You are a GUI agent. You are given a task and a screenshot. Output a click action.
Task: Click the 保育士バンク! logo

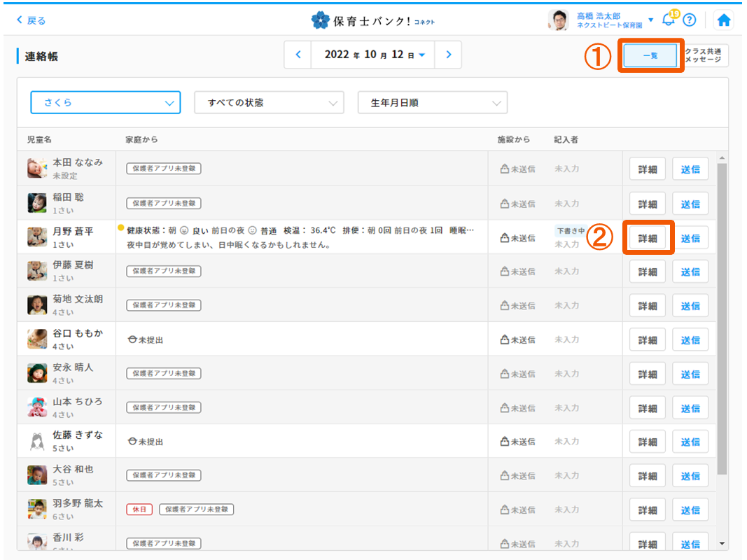[x=373, y=20]
